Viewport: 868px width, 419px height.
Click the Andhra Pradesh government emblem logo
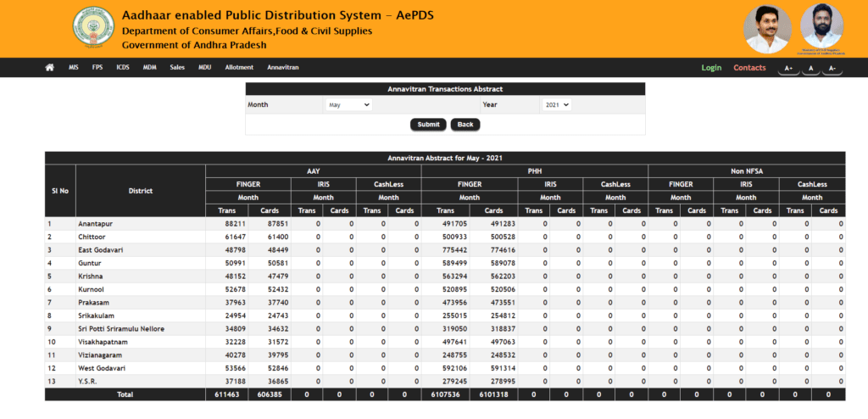(95, 29)
